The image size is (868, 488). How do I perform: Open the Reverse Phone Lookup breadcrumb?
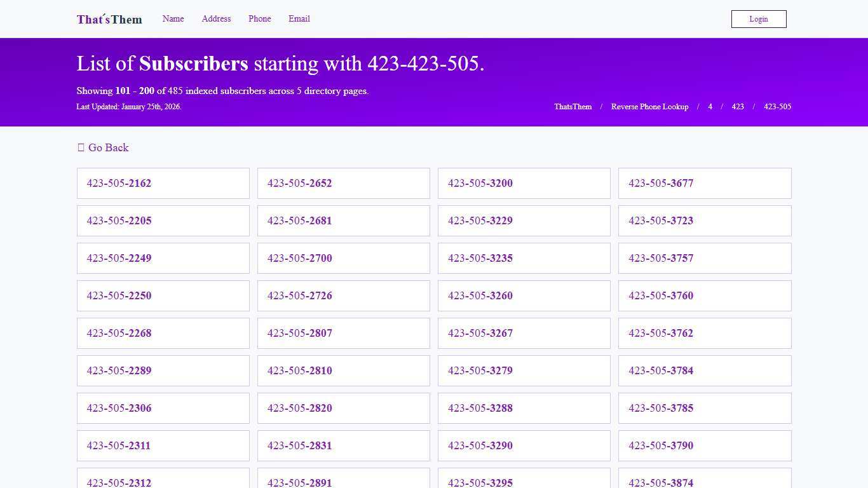[x=649, y=107]
